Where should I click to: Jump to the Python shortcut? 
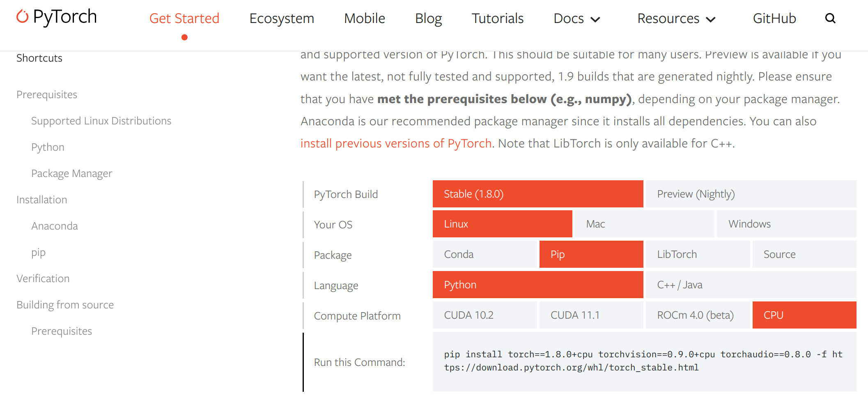tap(48, 147)
